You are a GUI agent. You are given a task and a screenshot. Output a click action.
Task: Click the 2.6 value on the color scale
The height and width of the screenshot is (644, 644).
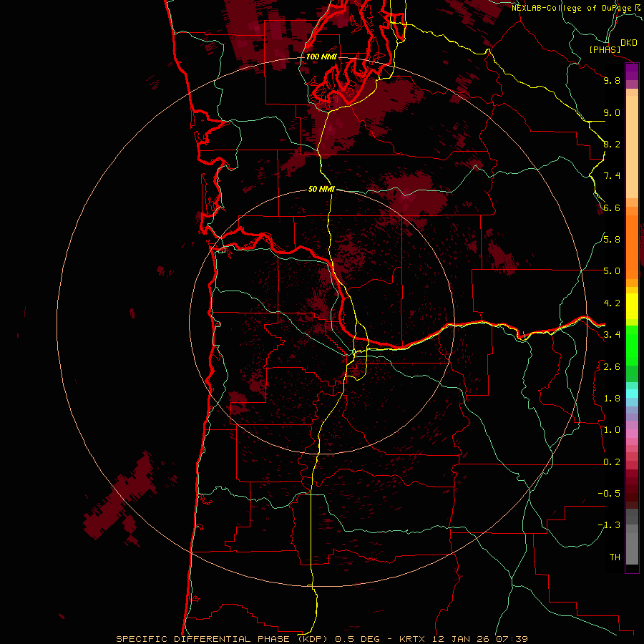click(x=612, y=367)
